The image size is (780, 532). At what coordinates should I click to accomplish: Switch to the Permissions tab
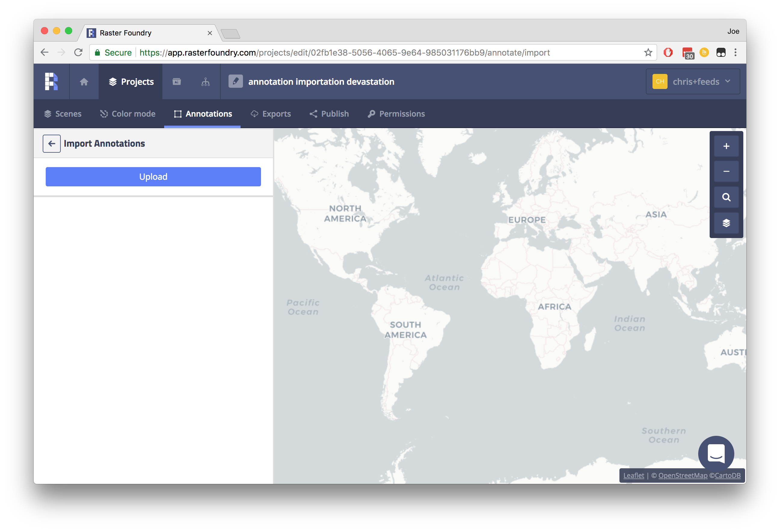pos(396,114)
